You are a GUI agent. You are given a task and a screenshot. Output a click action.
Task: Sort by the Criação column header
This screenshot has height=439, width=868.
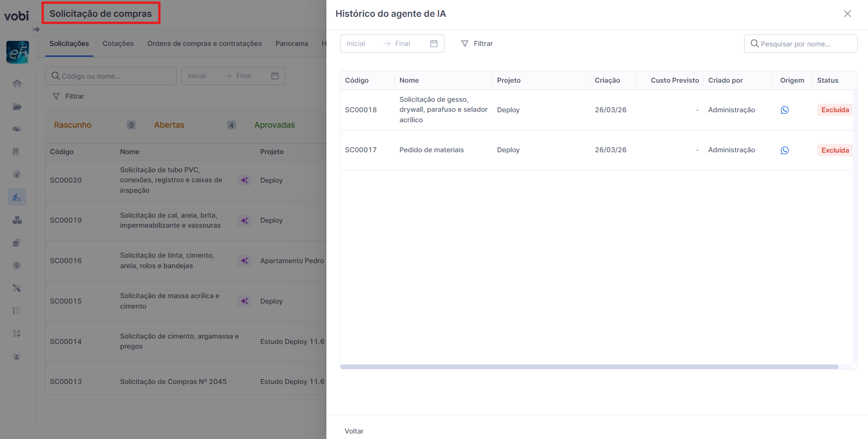point(607,80)
